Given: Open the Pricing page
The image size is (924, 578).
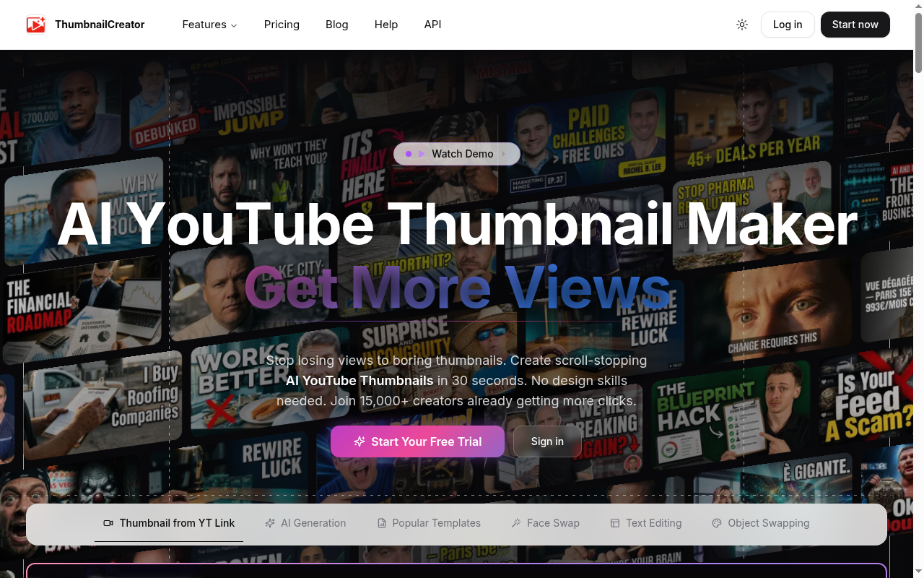Looking at the screenshot, I should coord(282,25).
